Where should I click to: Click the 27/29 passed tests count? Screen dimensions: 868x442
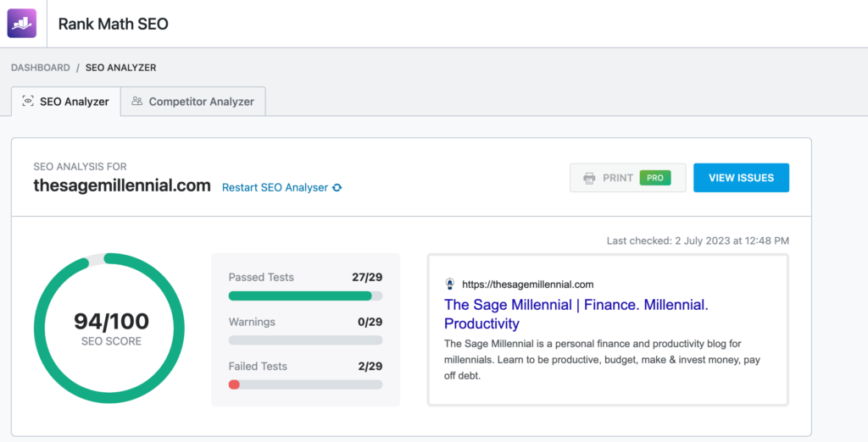[x=367, y=277]
